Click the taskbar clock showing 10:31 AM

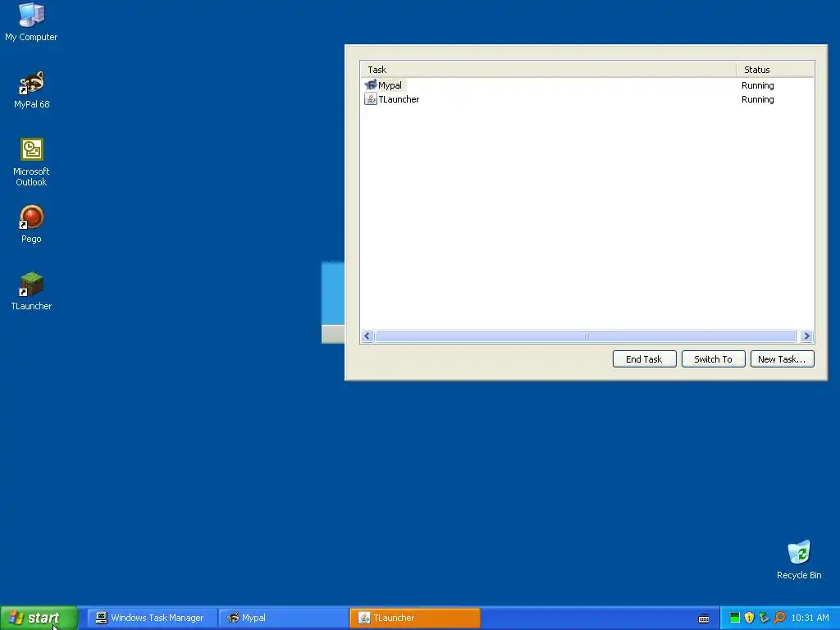(x=810, y=619)
